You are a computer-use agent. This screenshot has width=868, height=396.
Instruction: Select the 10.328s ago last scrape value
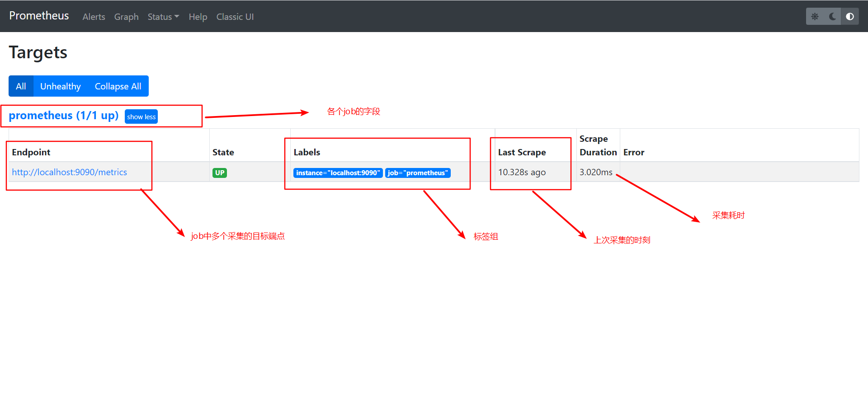[x=522, y=172]
